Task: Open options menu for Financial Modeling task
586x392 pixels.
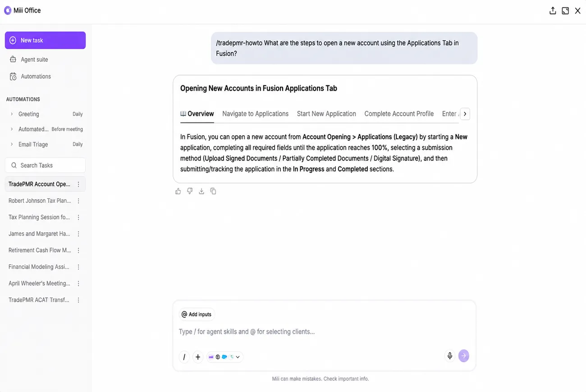Action: tap(78, 267)
